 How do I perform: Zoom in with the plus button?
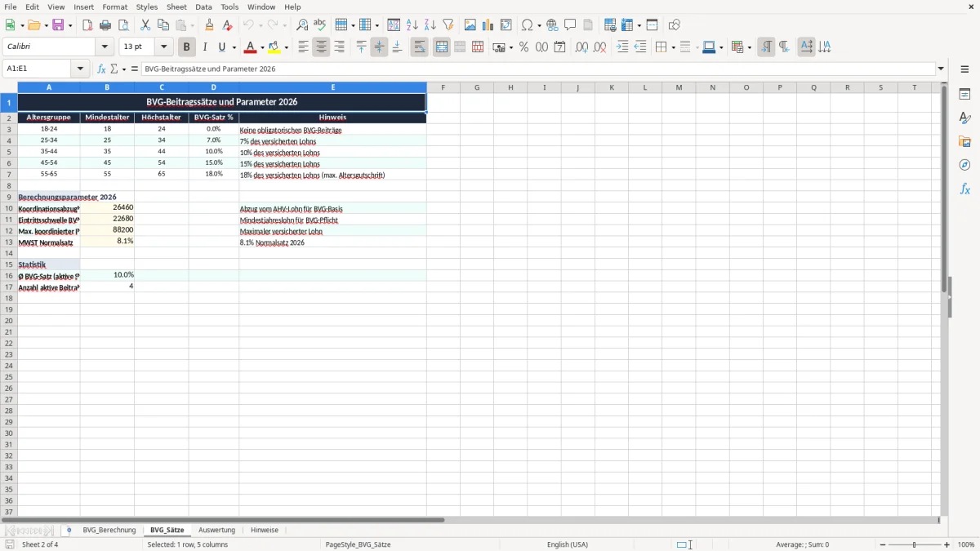tap(947, 544)
